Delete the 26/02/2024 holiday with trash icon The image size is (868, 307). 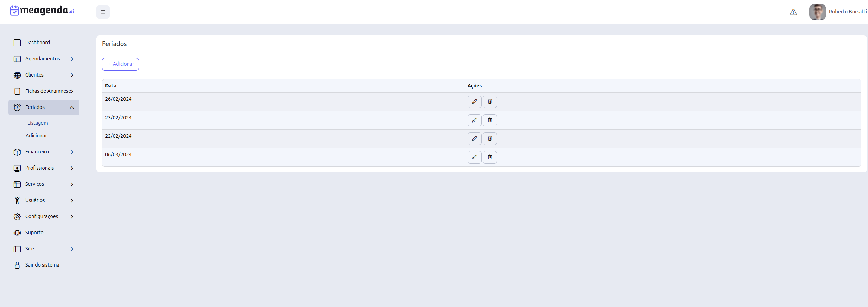click(490, 102)
